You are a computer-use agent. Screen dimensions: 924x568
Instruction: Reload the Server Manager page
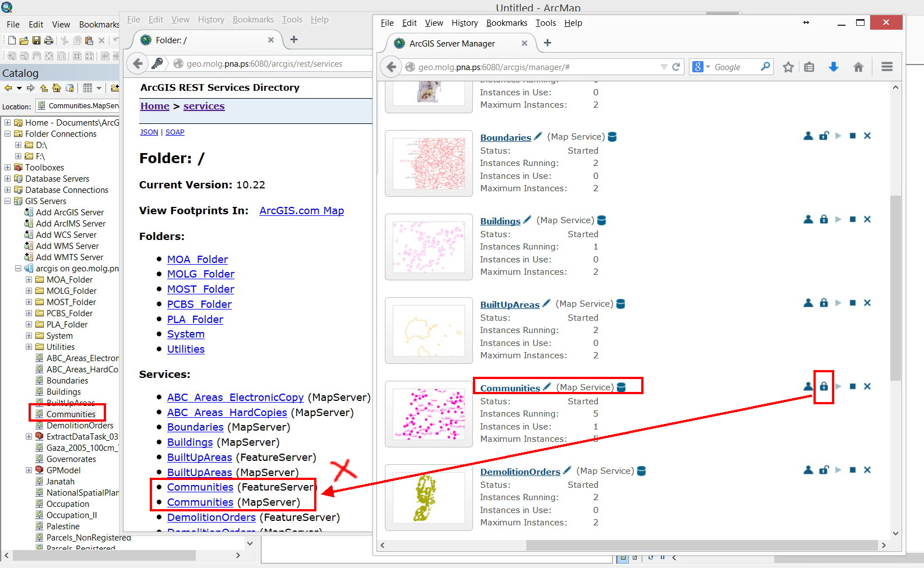point(676,67)
